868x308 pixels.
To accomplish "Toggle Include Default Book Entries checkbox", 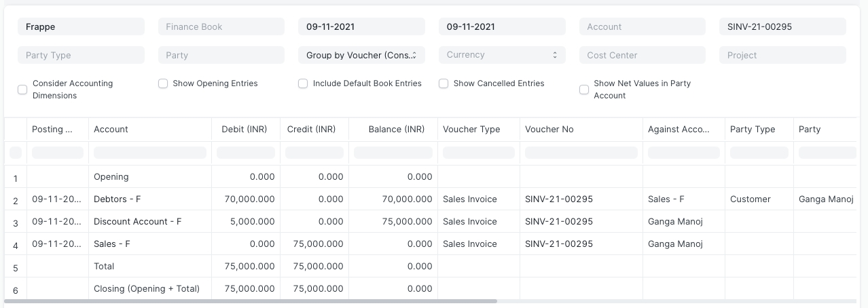I will (x=304, y=83).
